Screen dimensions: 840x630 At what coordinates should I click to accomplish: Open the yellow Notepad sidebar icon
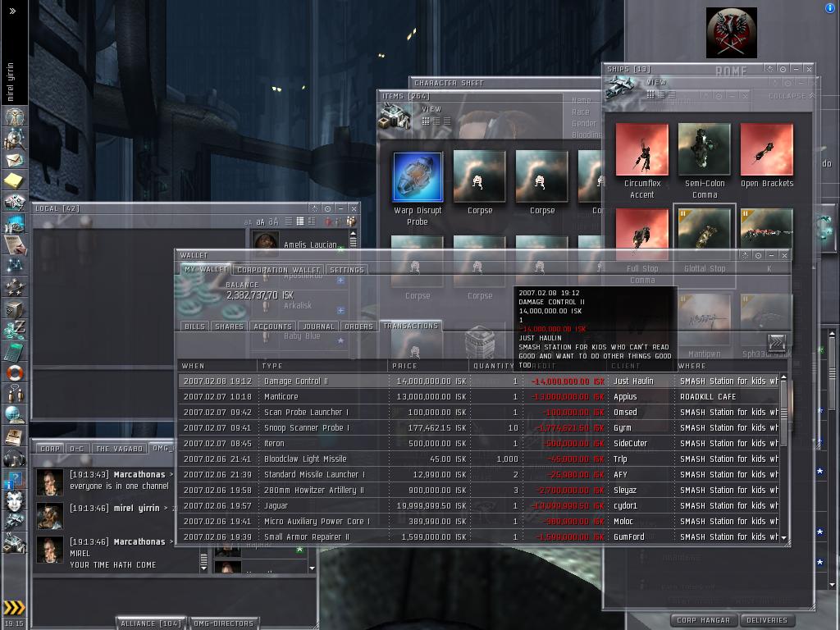(15, 180)
